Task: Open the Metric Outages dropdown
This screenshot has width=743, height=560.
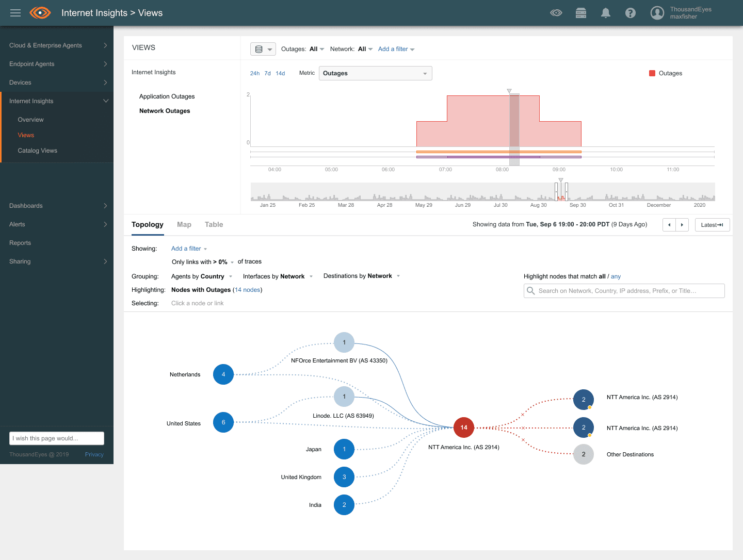Action: pyautogui.click(x=375, y=73)
